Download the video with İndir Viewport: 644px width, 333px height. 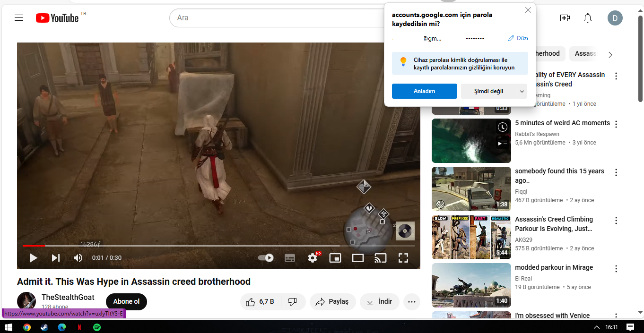click(x=380, y=301)
